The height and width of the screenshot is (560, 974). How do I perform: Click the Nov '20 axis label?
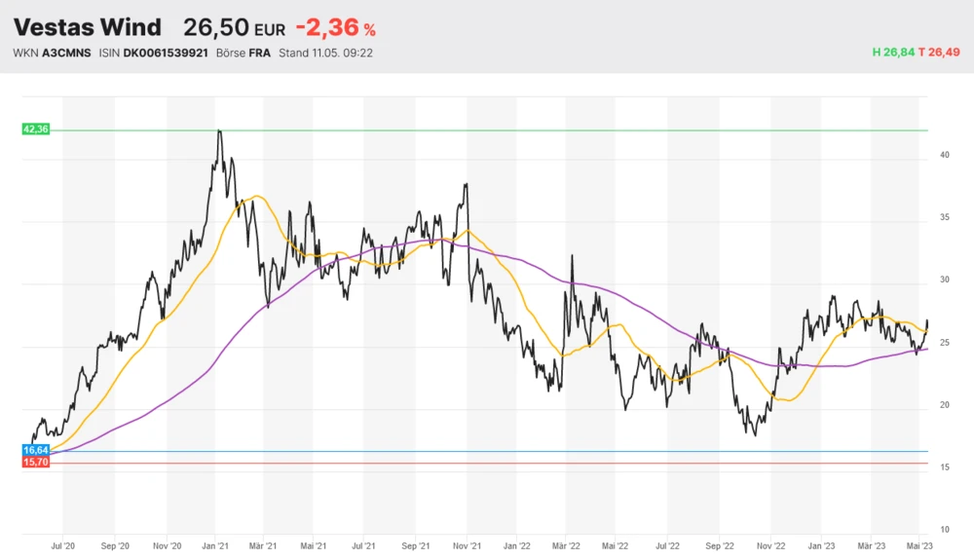168,545
